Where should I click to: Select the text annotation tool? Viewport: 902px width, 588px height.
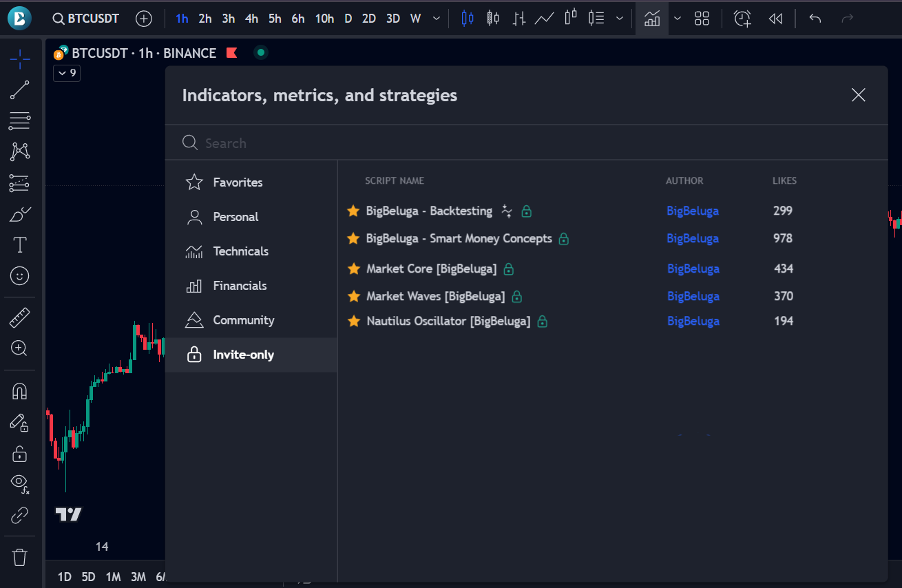point(20,245)
